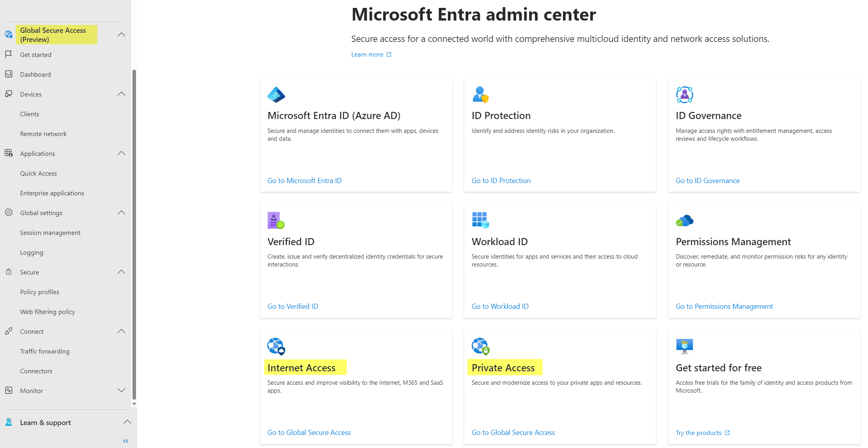Click the ID Protection user shield icon
This screenshot has width=868, height=448.
pyautogui.click(x=480, y=95)
